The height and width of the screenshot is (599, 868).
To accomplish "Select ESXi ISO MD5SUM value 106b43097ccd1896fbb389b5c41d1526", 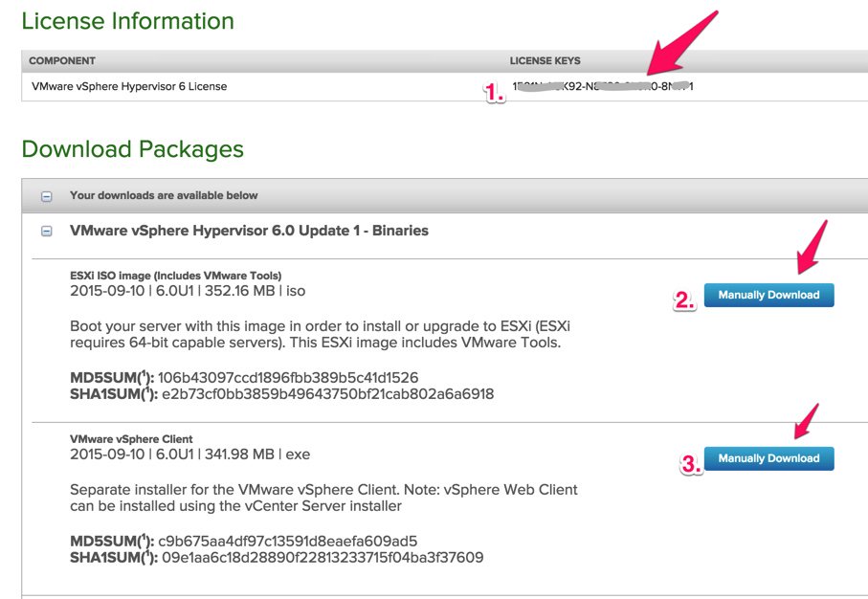I will (288, 378).
